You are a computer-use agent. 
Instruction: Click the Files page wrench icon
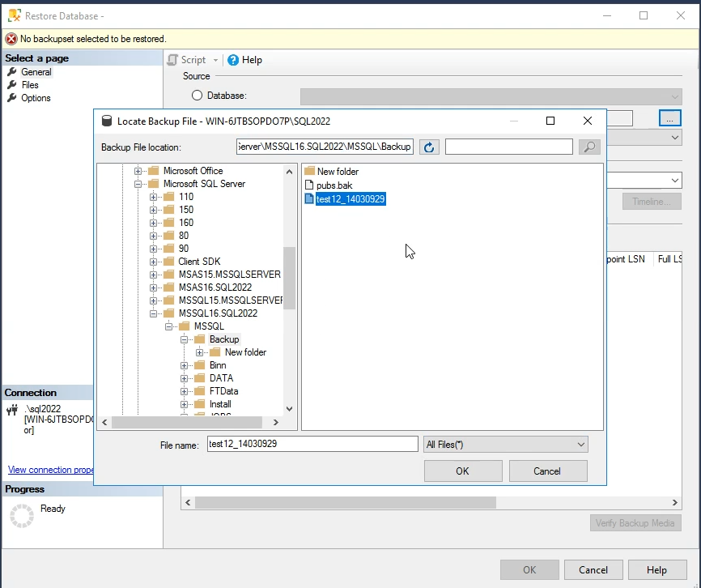click(12, 84)
